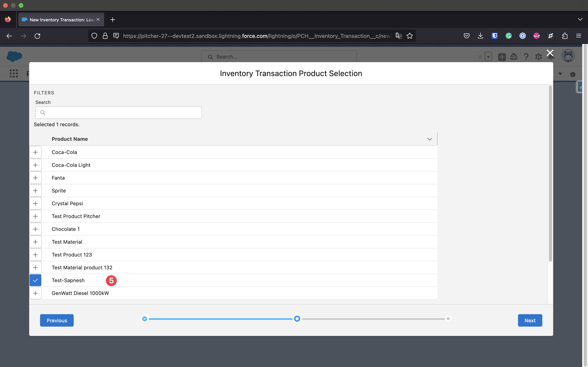Viewport: 588px width, 367px height.
Task: Deselect the Test-Sapnesh product checkmark
Action: pos(35,280)
